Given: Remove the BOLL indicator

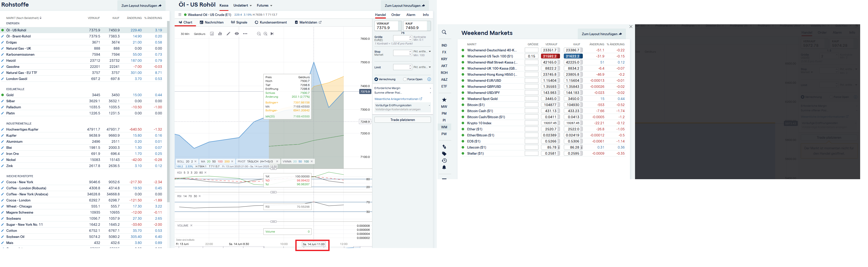Looking at the screenshot, I should (195, 161).
